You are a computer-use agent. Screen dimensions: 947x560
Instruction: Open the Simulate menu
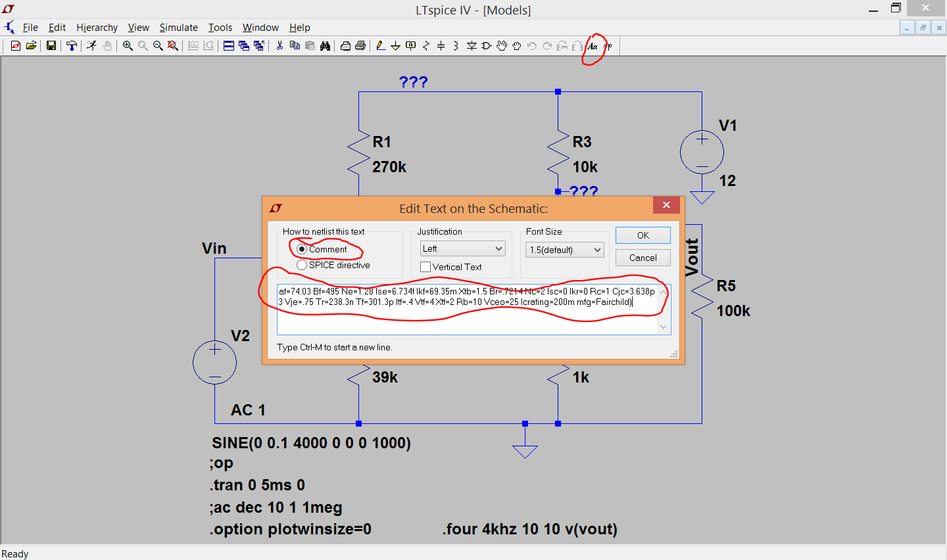tap(178, 28)
